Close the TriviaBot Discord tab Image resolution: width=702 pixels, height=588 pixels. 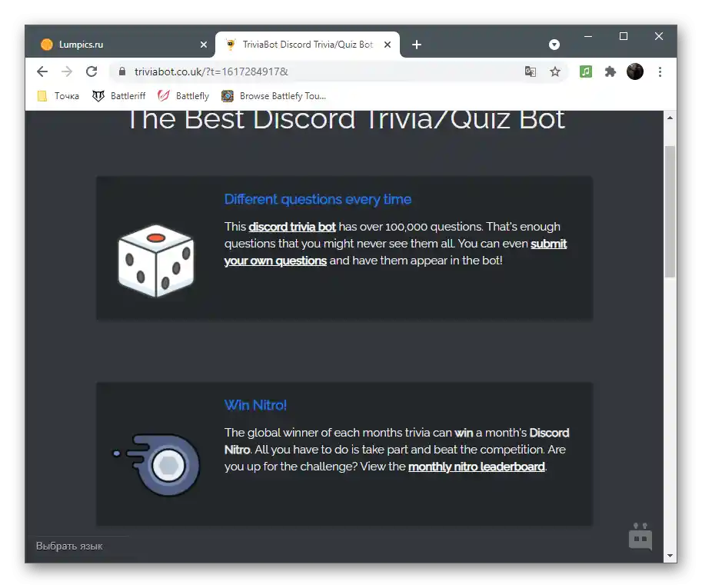coord(388,45)
